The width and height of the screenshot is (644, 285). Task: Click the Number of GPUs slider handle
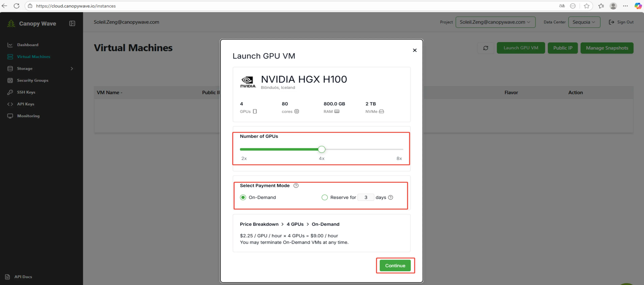pyautogui.click(x=321, y=149)
